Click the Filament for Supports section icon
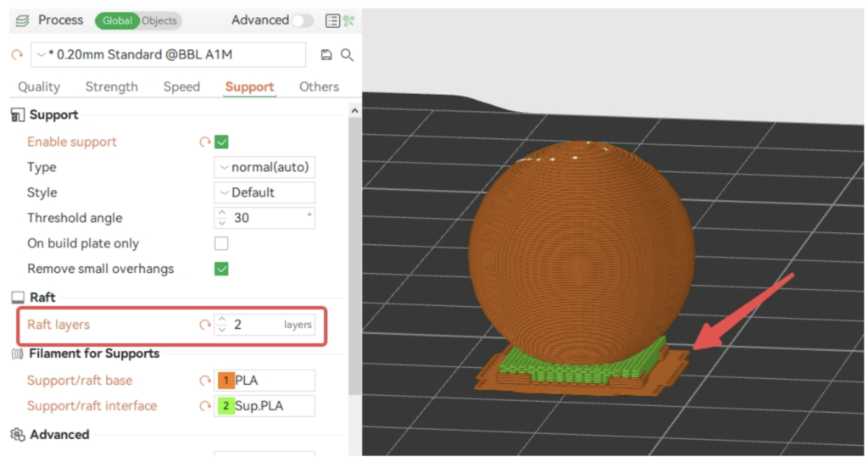 [17, 353]
